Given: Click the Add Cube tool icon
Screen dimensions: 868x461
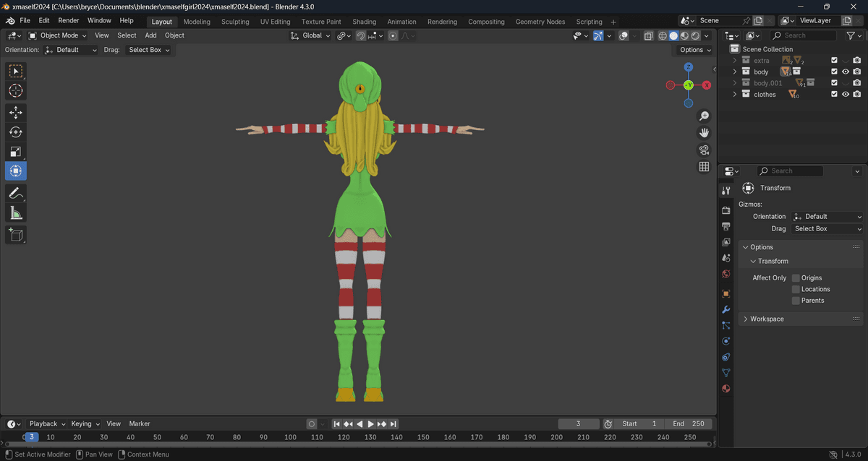Looking at the screenshot, I should tap(16, 235).
